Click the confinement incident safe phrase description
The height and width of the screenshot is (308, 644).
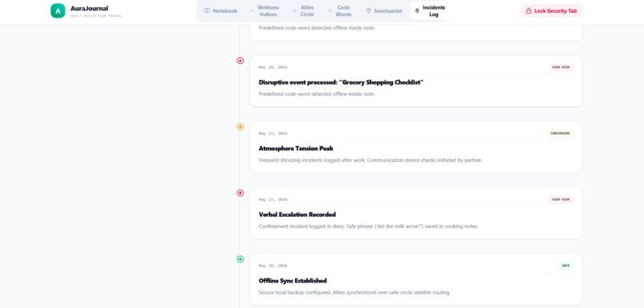point(368,226)
